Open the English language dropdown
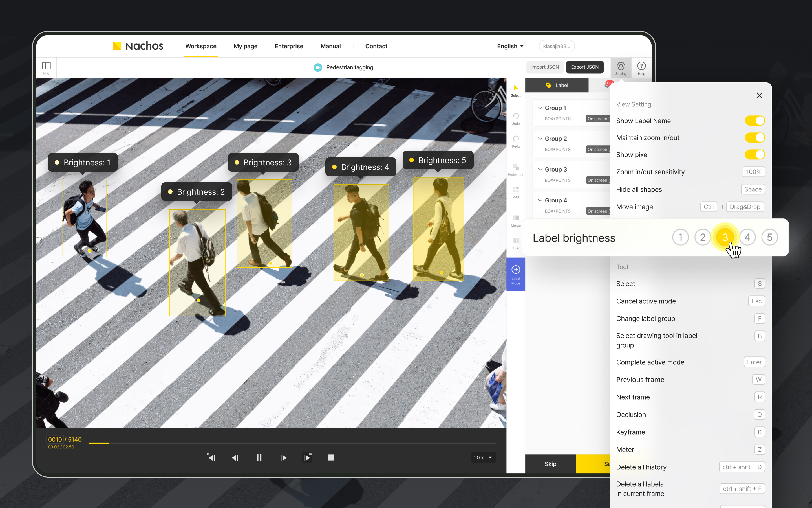The height and width of the screenshot is (508, 812). (x=510, y=46)
